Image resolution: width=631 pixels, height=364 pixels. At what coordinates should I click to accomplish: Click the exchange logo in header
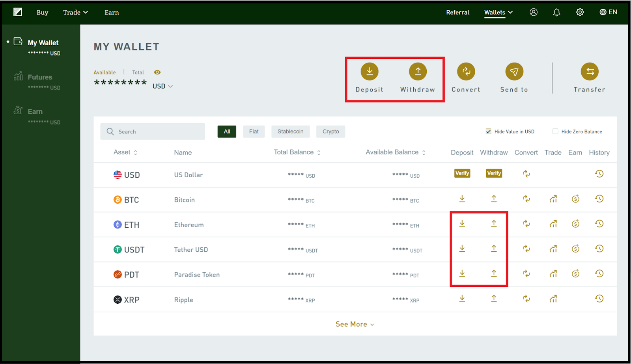(x=18, y=12)
